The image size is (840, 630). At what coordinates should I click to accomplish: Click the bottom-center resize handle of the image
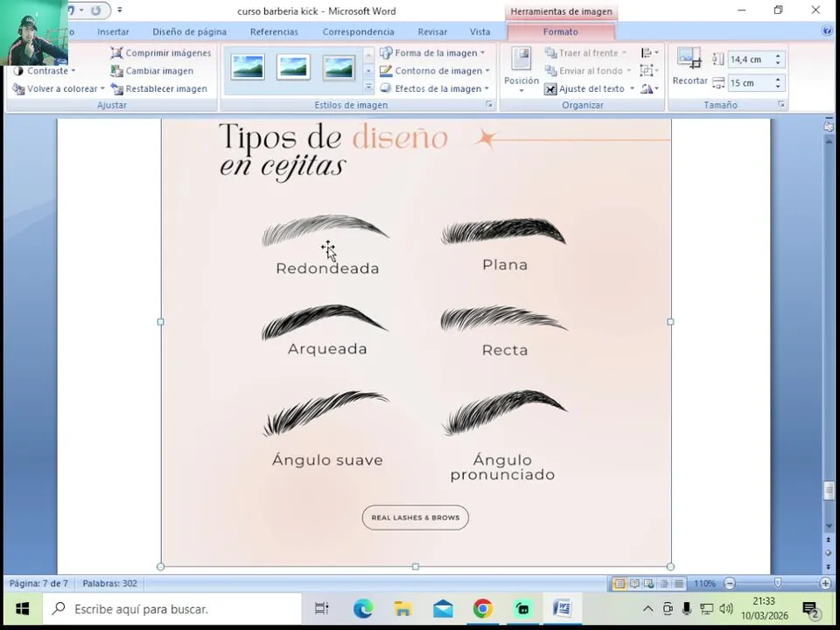coord(415,567)
